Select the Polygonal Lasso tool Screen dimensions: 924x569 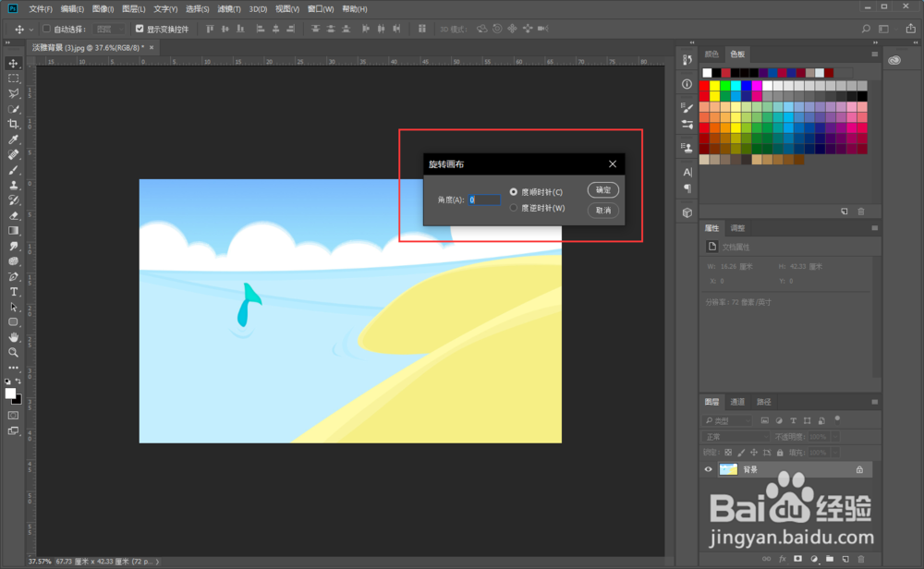13,93
